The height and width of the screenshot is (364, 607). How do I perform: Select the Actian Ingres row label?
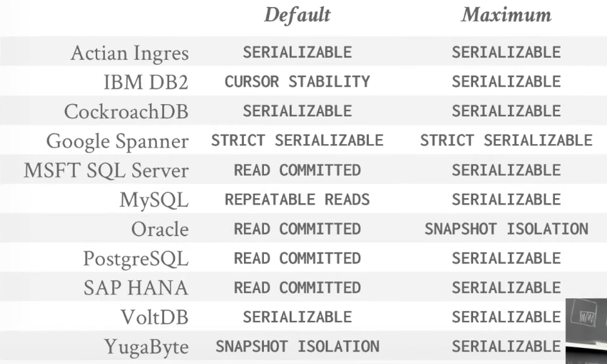click(x=129, y=53)
